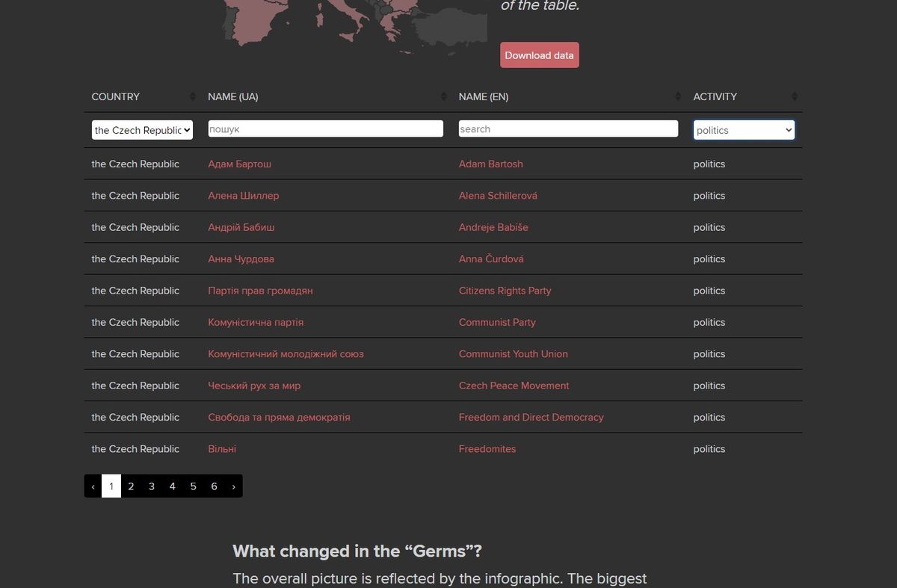Focus the English name search field
897x588 pixels.
pyautogui.click(x=568, y=129)
